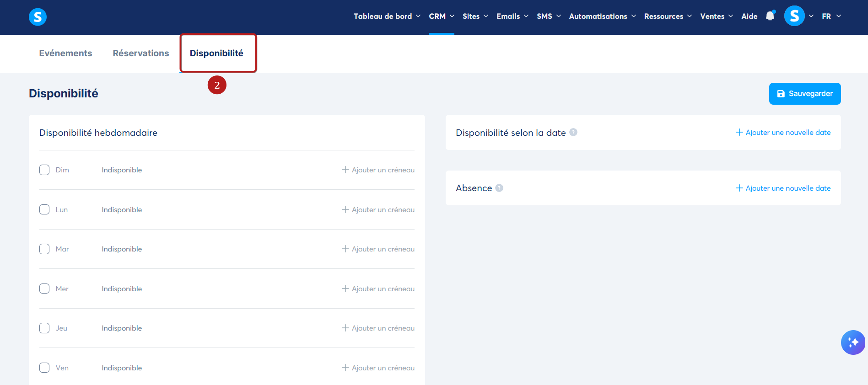
Task: Click the 'Indisponible' text in the Ven row
Action: coord(122,368)
